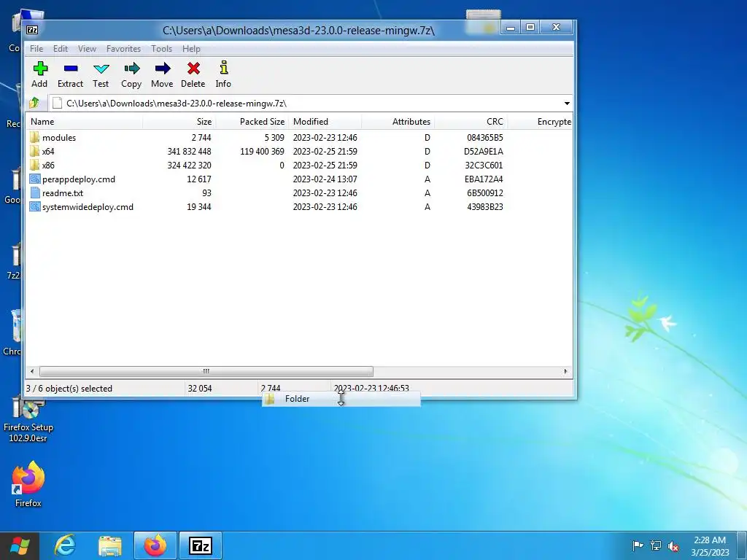Select the readme.txt file name

(63, 192)
